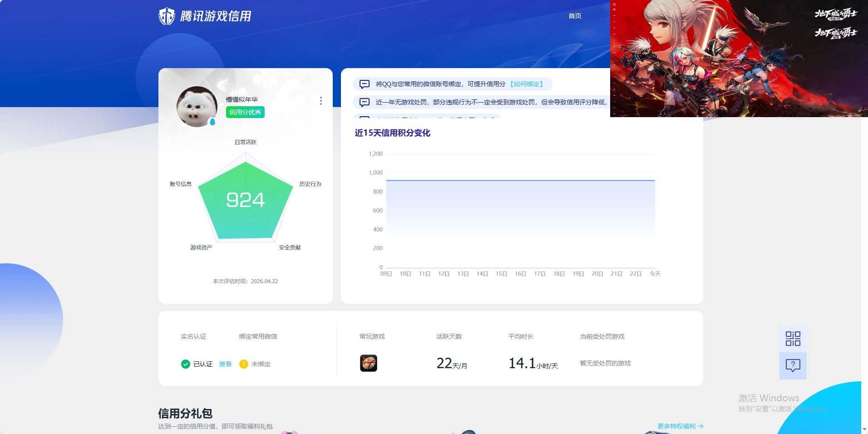Click the Tencent Game Credit shield logo
The image size is (868, 434).
(x=167, y=16)
